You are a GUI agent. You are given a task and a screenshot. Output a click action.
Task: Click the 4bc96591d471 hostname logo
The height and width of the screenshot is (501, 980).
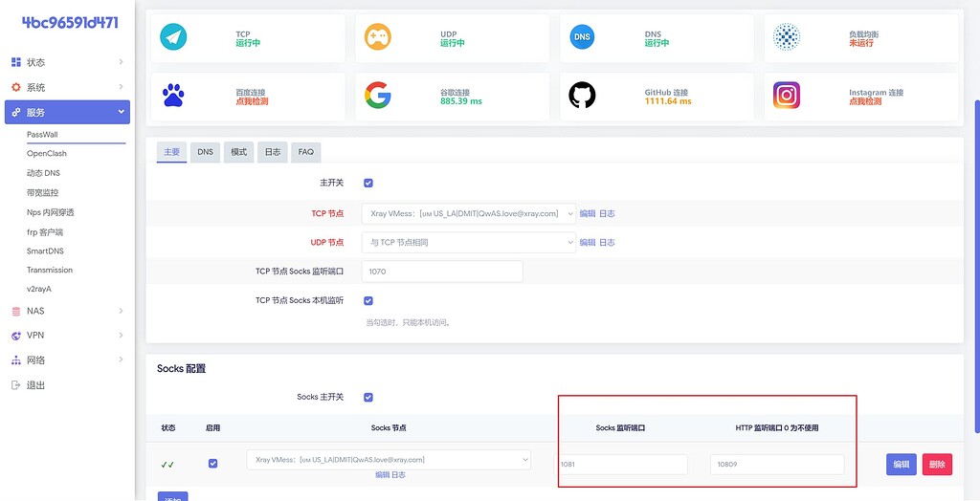click(70, 23)
